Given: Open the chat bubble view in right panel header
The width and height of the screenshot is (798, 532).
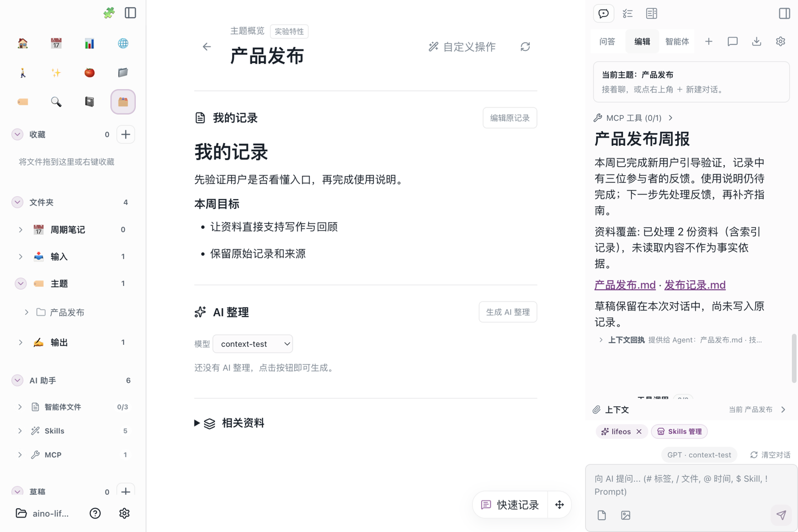Looking at the screenshot, I should click(603, 13).
